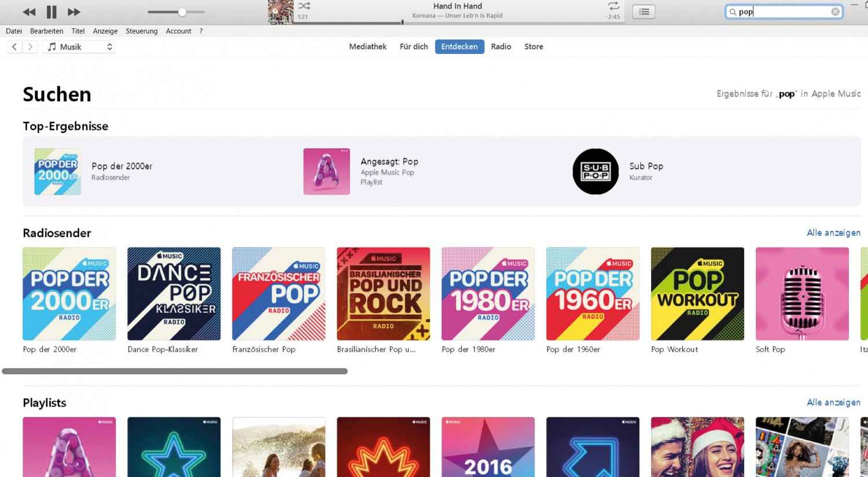Screen dimensions: 868x477
Task: Open the 2016 star playlist cover
Action: 488,447
